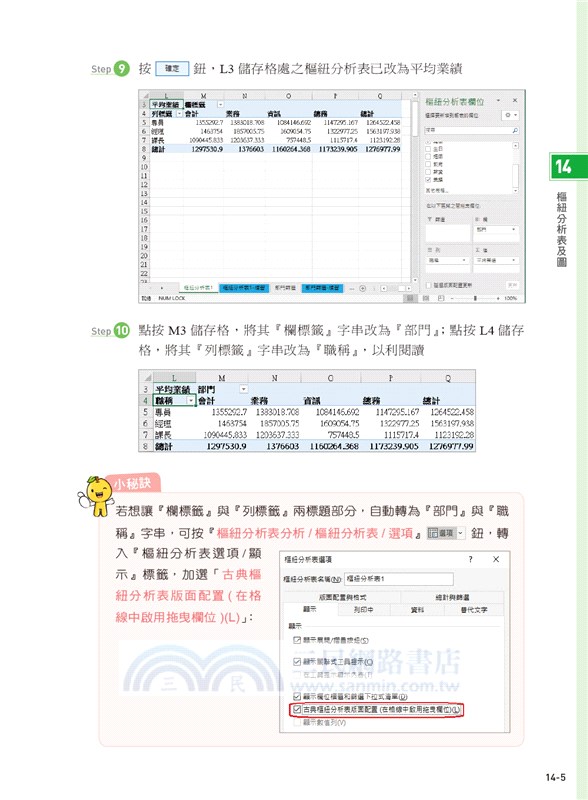Click the 100% zoom level

(510, 298)
